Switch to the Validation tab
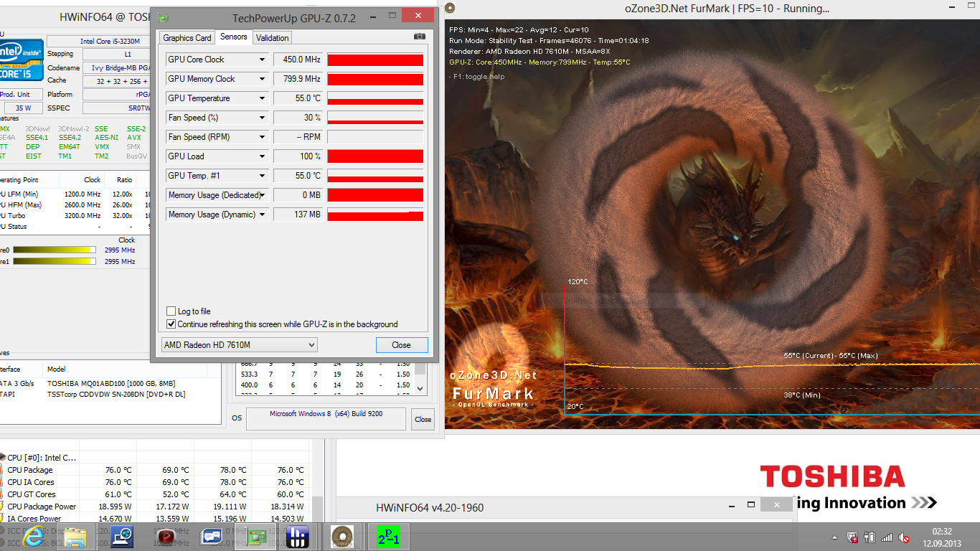Screen dimensions: 980x551 click(x=273, y=38)
